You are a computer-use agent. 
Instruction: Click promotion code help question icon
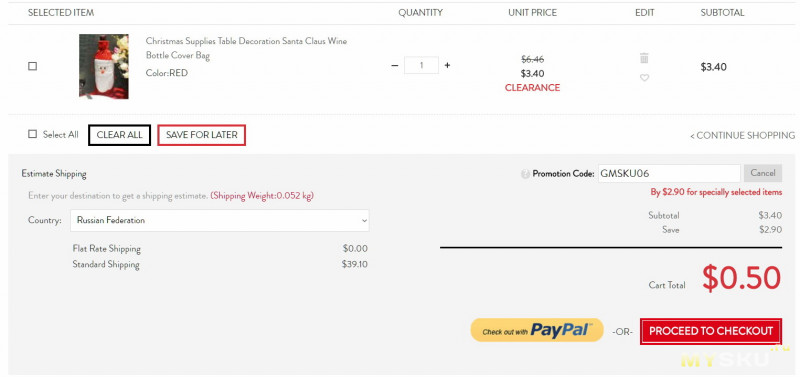click(x=526, y=174)
